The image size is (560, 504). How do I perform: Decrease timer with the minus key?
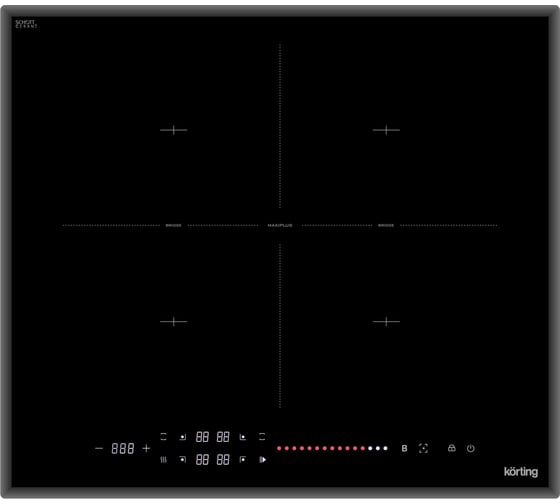click(99, 448)
